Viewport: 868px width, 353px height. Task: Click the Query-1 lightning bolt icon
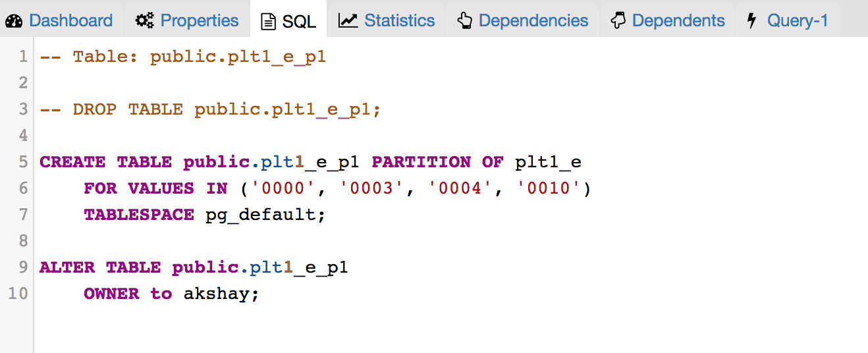click(x=751, y=21)
